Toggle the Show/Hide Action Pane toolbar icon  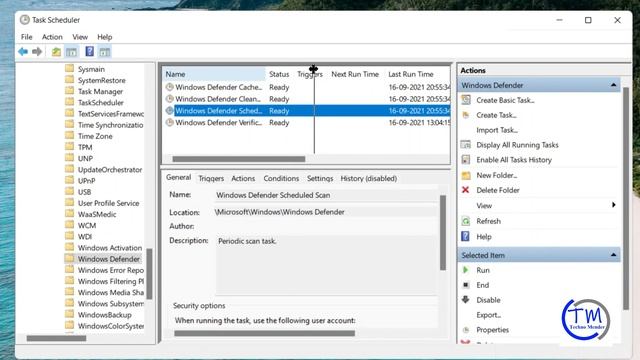[x=104, y=52]
